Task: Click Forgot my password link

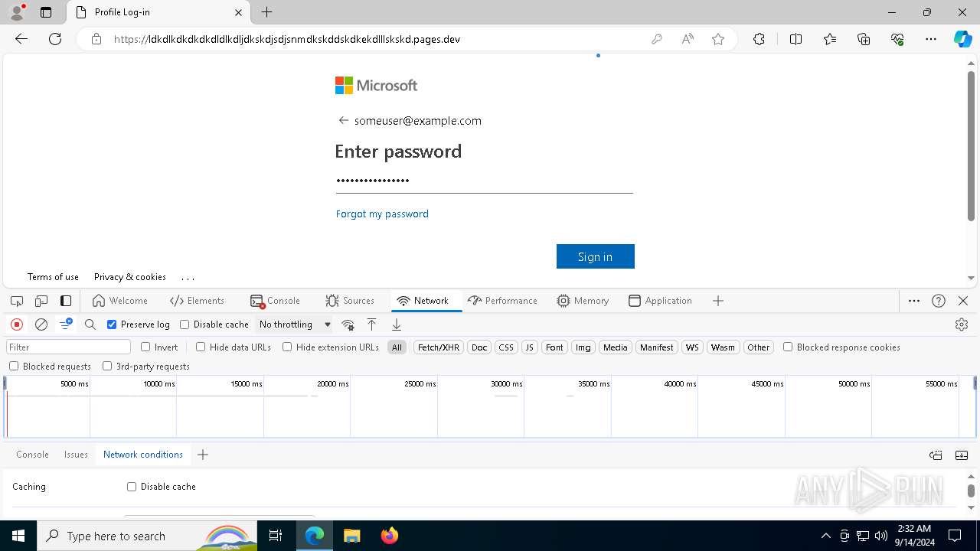Action: coord(382,214)
